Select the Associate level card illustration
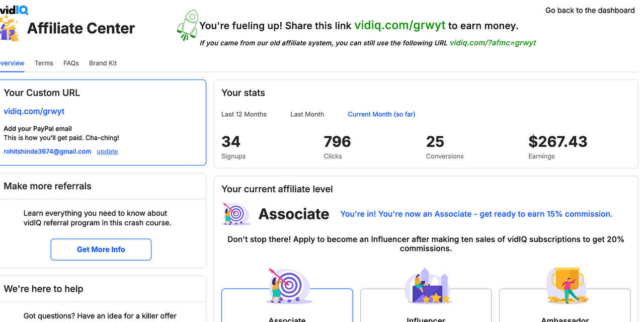Image resolution: width=644 pixels, height=322 pixels. (x=287, y=285)
